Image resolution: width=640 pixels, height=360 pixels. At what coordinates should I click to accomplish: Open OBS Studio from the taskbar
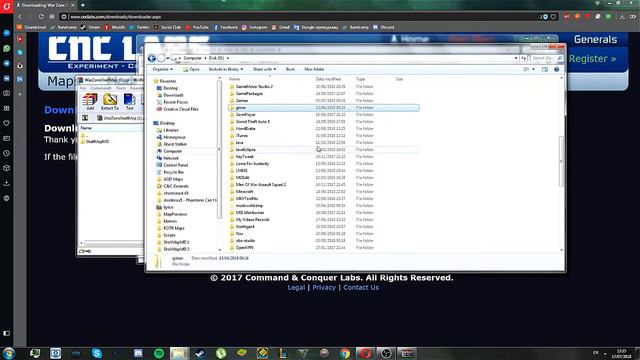[x=386, y=353]
